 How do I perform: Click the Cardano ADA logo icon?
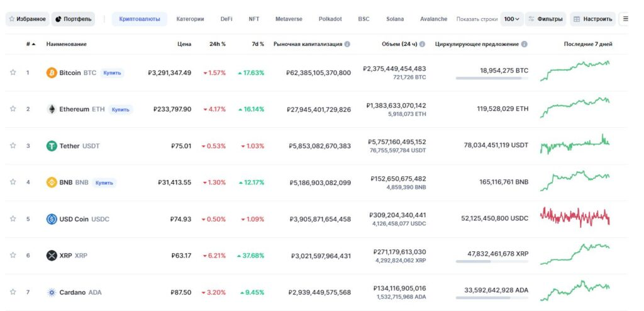tap(52, 292)
